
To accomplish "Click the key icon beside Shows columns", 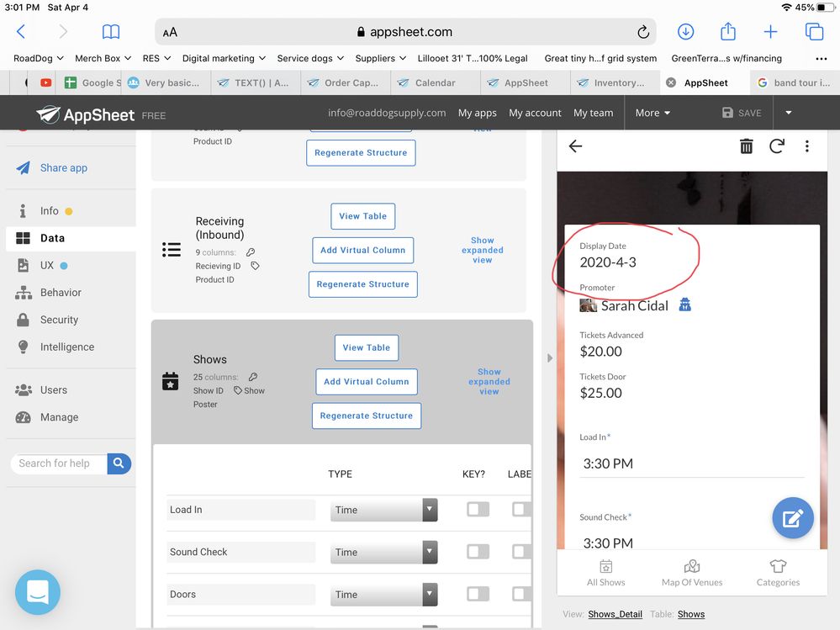I will point(253,377).
